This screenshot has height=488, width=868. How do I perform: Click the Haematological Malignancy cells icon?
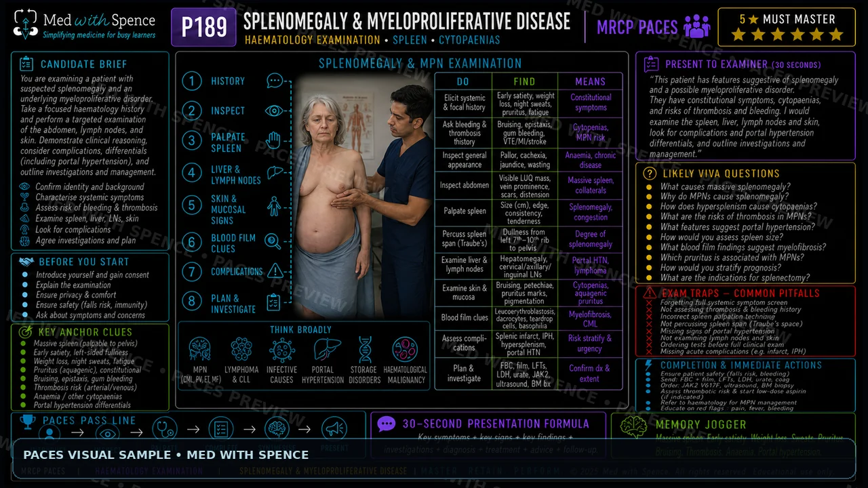tap(405, 350)
